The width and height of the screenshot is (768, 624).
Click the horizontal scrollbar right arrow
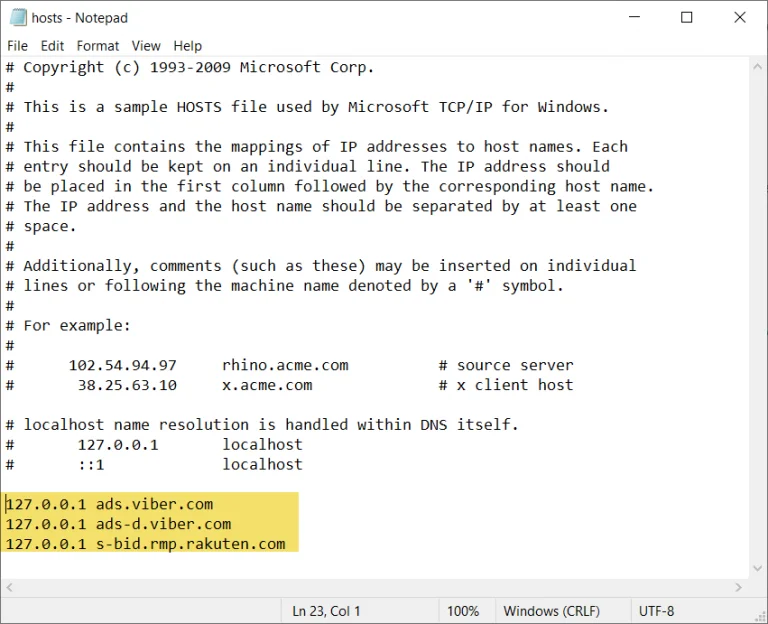point(739,587)
